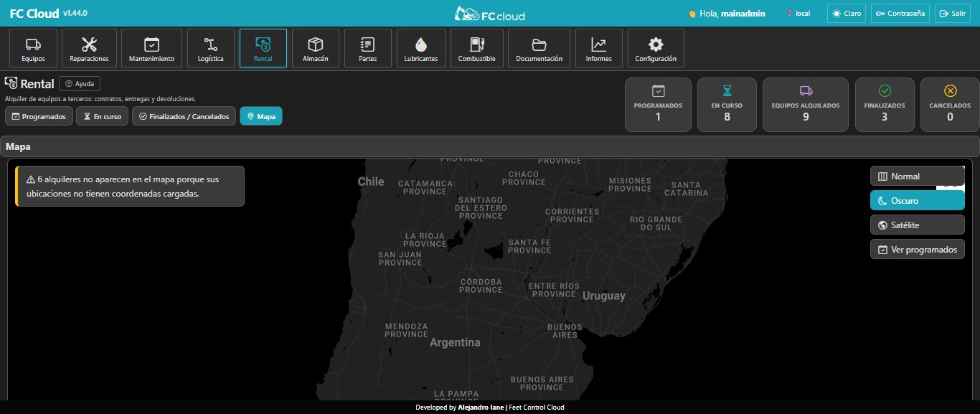Click the En Curso hourglass stat card

point(727,105)
